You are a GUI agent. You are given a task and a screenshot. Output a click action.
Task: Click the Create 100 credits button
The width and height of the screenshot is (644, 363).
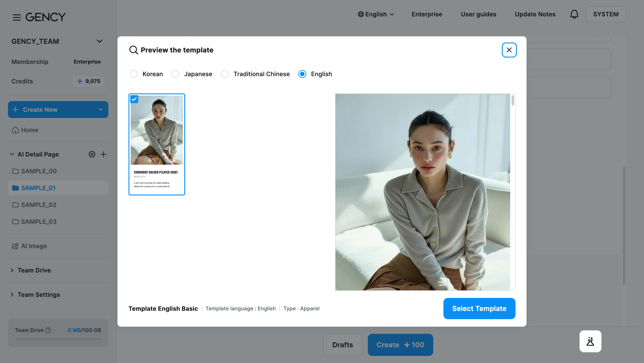(400, 345)
